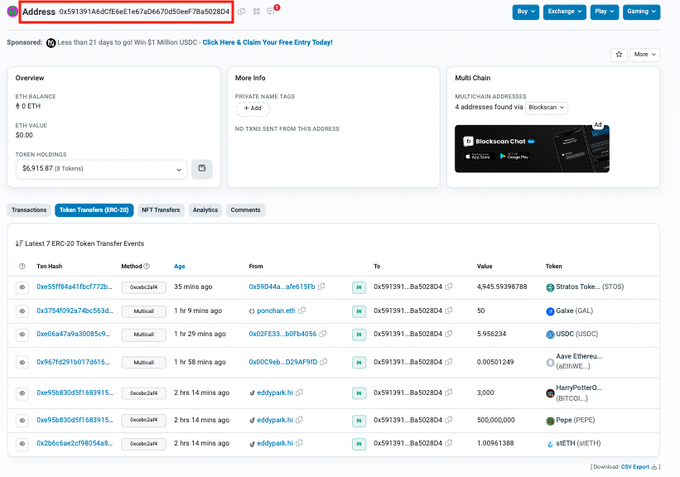The height and width of the screenshot is (477, 680).
Task: Copy the To address in stETH row
Action: point(449,443)
